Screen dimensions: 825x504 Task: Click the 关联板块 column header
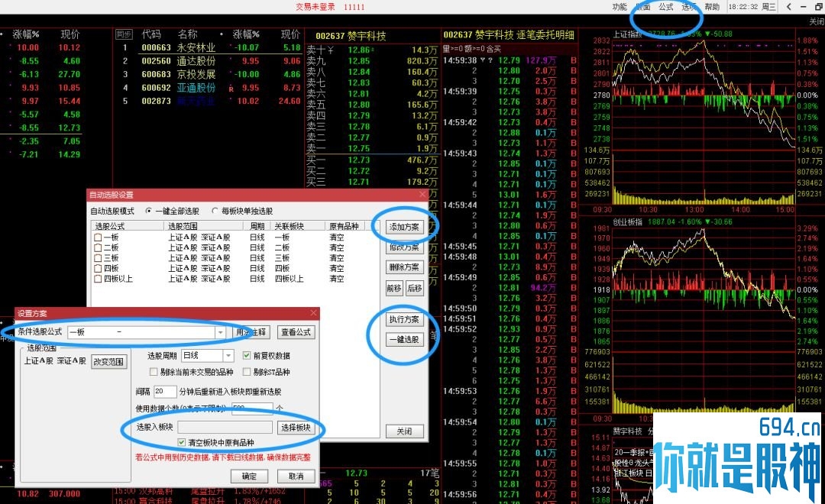299,226
